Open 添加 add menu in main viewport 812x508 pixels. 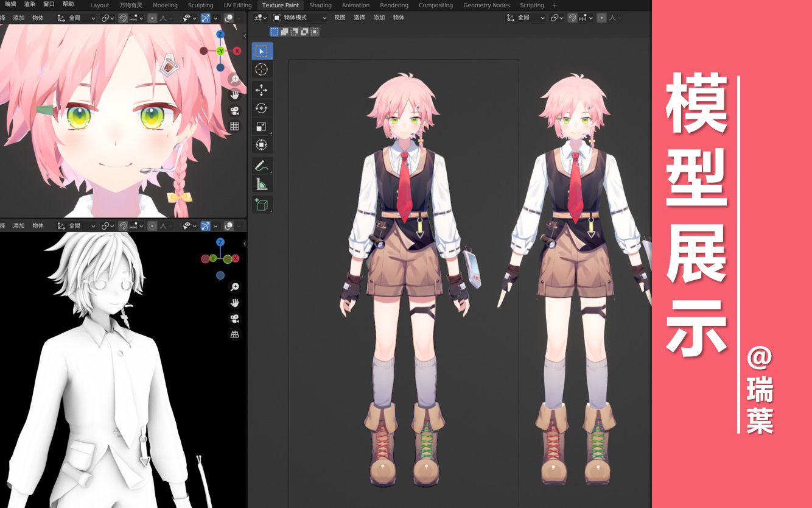click(379, 18)
